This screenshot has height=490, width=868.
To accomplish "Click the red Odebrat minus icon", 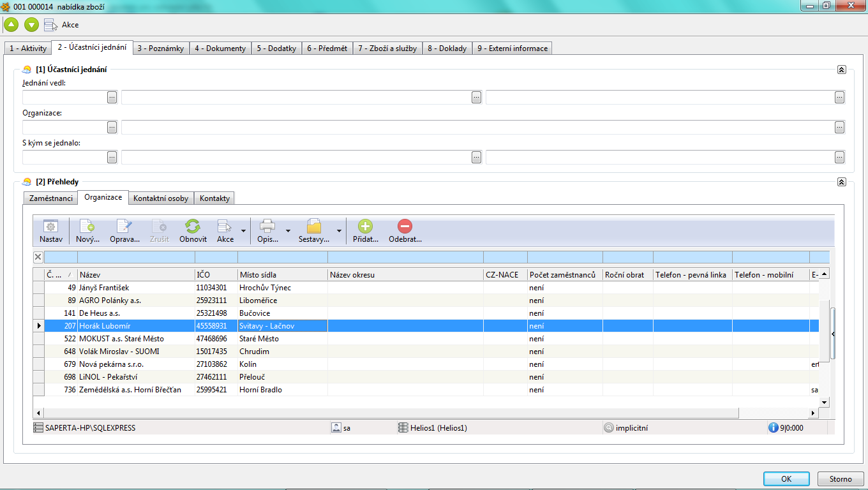I will pyautogui.click(x=405, y=226).
